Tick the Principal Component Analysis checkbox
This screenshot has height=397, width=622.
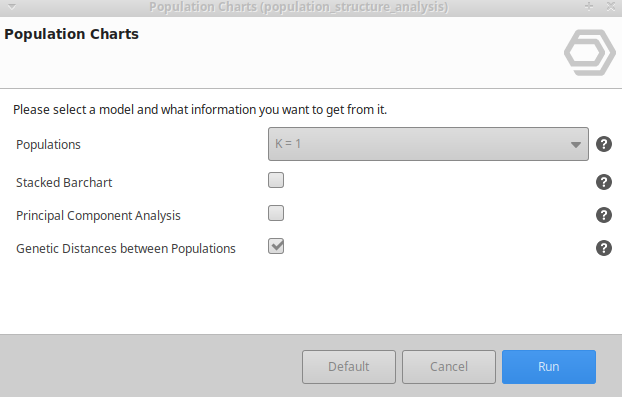276,213
